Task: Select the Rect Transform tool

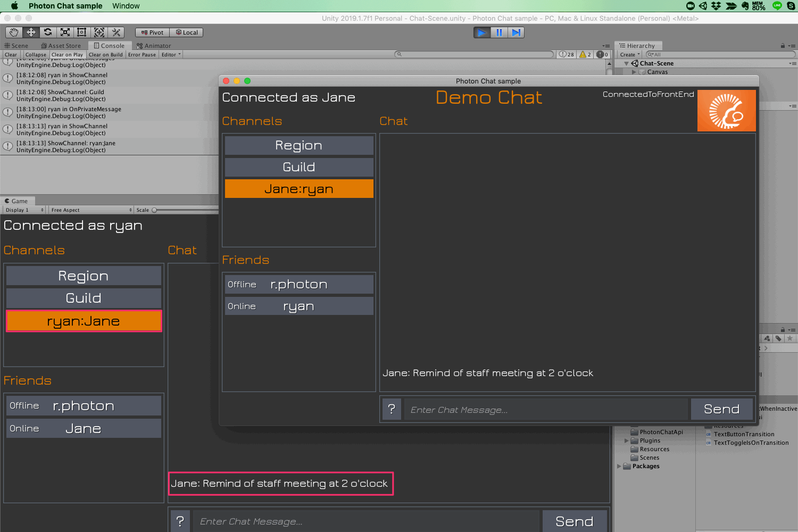Action: 82,32
